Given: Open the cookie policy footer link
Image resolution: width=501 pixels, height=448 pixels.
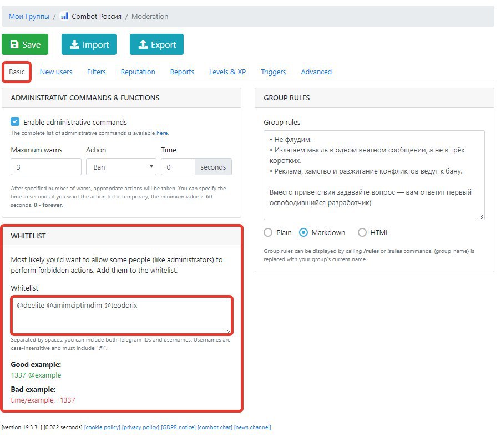Looking at the screenshot, I should 102,427.
